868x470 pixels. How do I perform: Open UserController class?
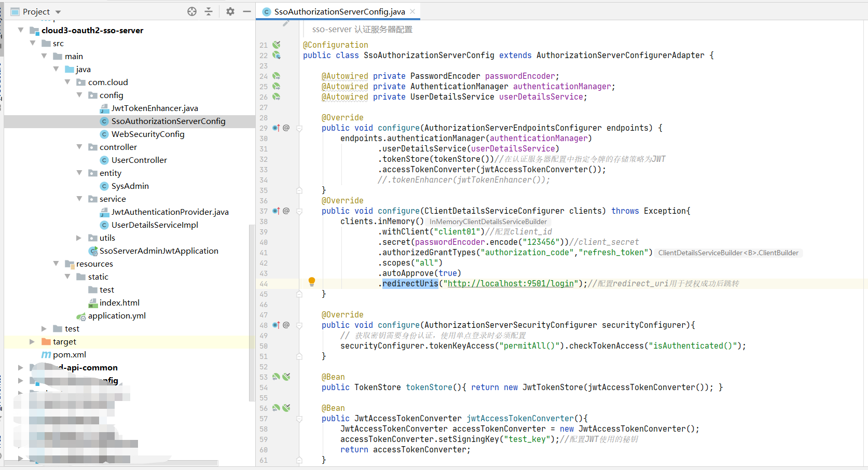[139, 160]
